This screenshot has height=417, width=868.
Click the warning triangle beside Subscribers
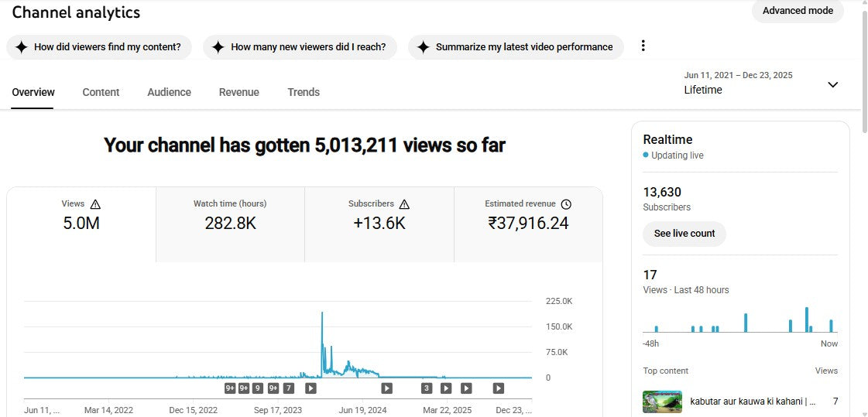coord(404,204)
